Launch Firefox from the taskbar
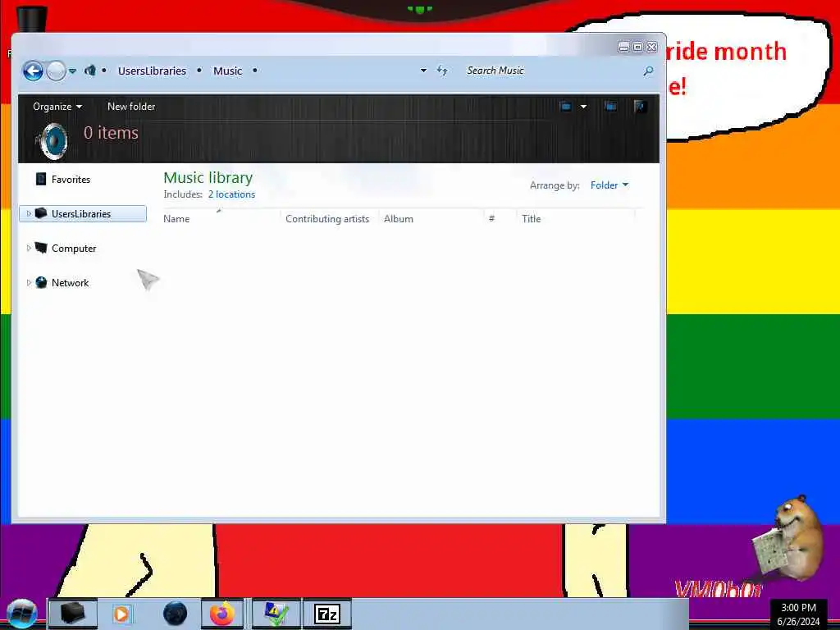Screen dimensions: 840x630 (221, 614)
